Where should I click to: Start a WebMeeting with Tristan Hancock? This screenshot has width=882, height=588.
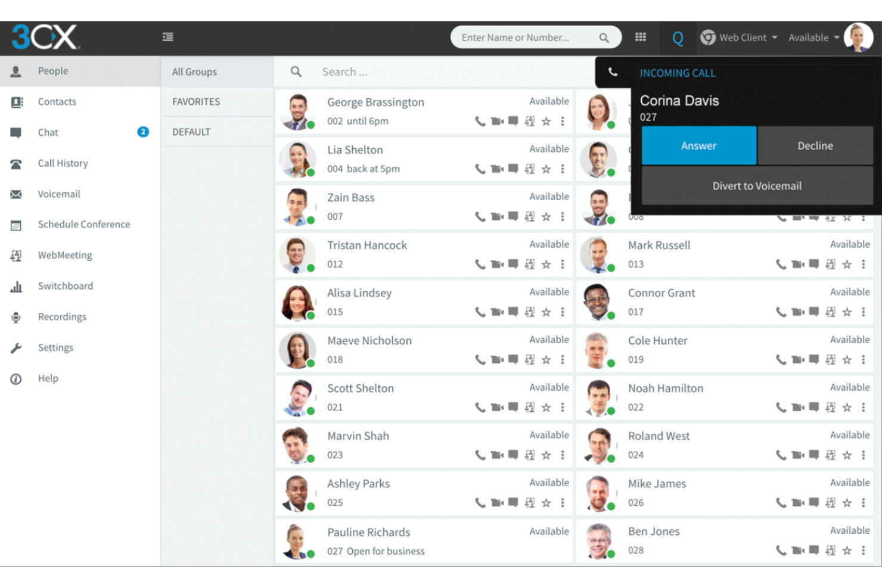[529, 264]
